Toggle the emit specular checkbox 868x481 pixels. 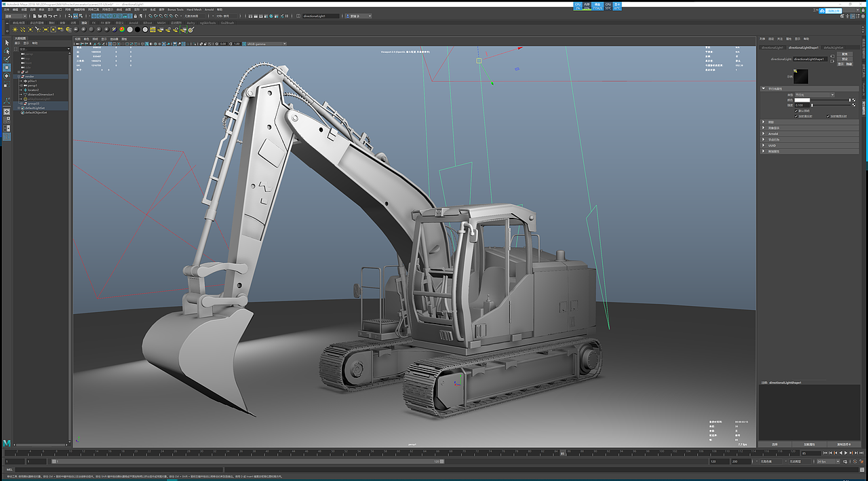[828, 116]
